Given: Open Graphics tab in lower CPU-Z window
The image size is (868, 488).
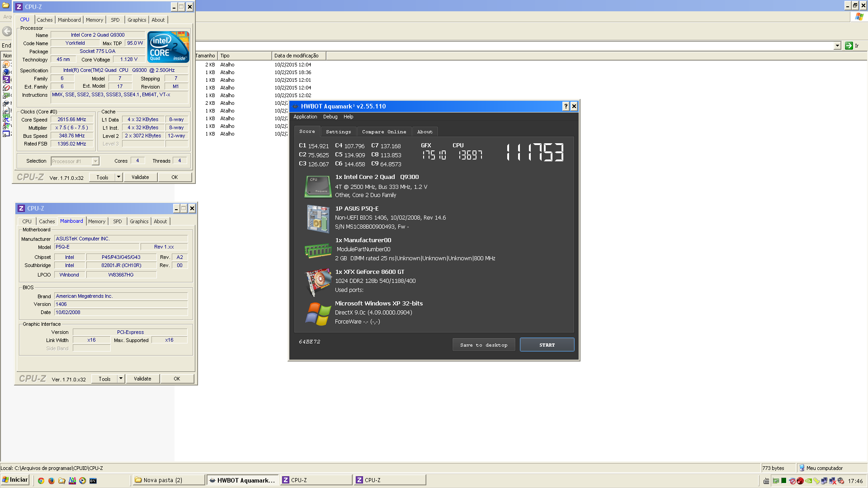Looking at the screenshot, I should point(139,221).
